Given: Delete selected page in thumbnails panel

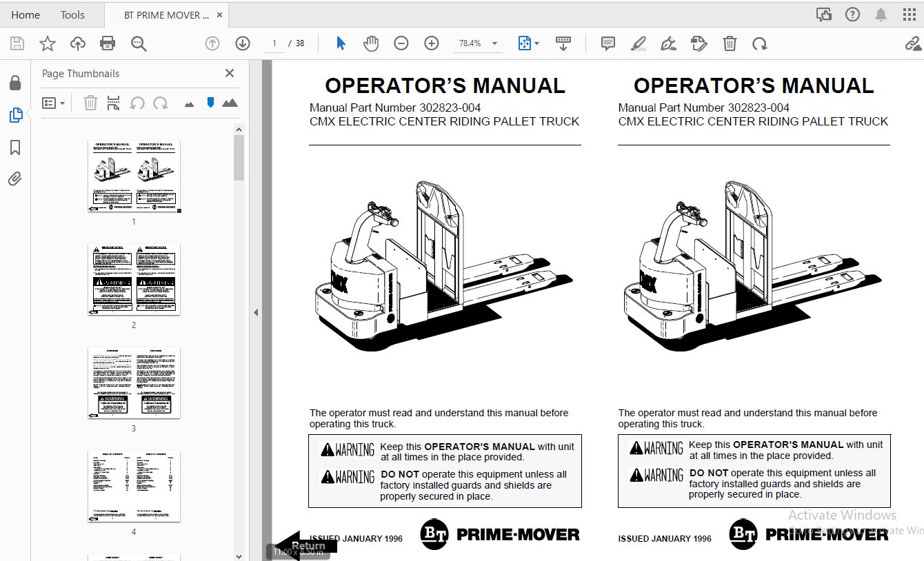Looking at the screenshot, I should pyautogui.click(x=90, y=103).
